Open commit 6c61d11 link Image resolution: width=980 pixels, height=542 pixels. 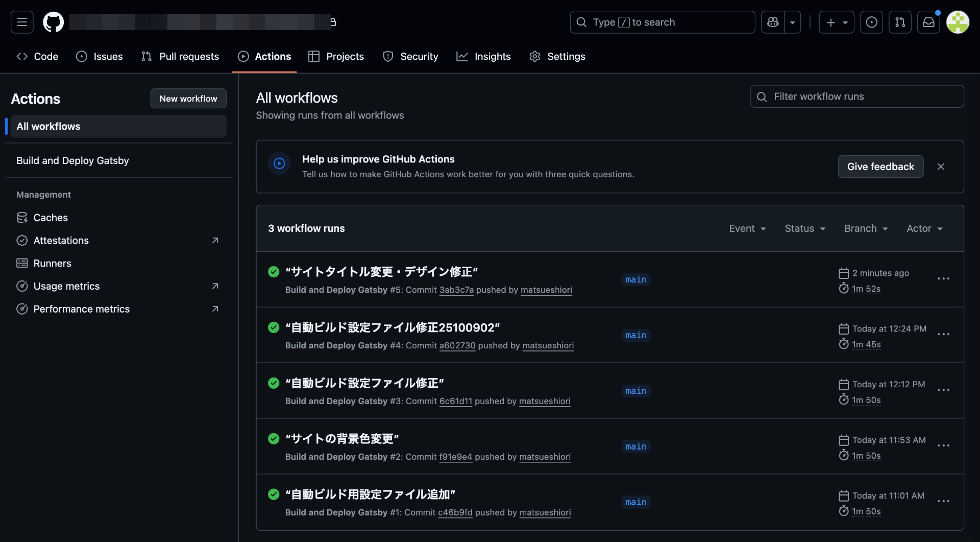click(456, 402)
